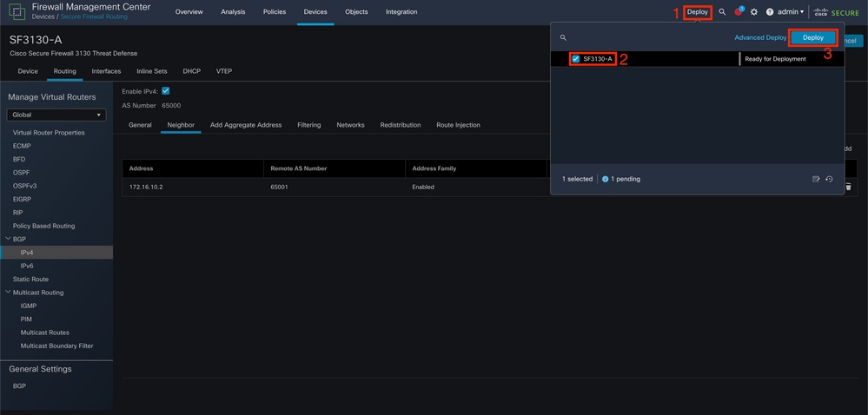Switch to the VTEP tab
The image size is (868, 415).
click(x=224, y=71)
